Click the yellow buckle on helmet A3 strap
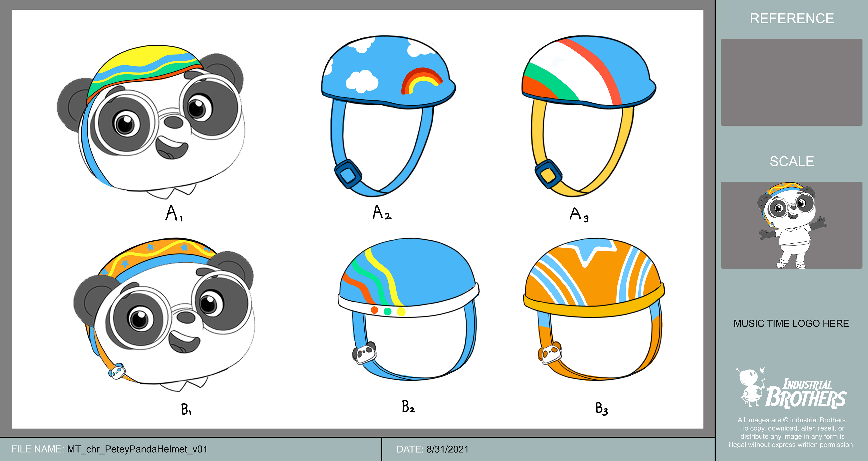This screenshot has width=868, height=461. (x=548, y=174)
